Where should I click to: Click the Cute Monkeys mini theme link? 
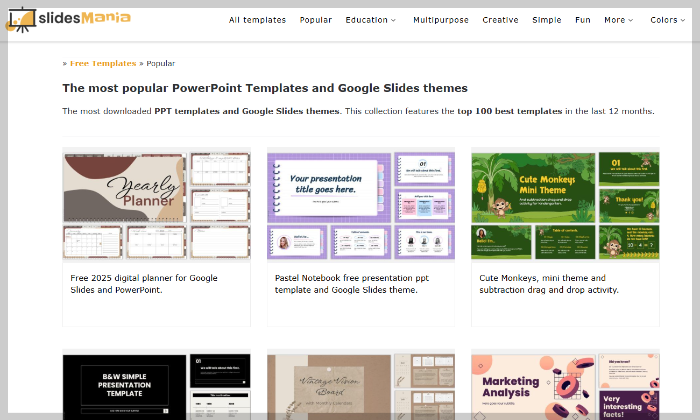pos(549,284)
